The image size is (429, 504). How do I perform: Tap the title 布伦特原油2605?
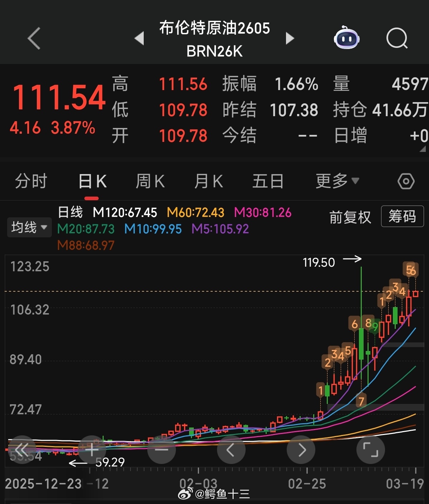[214, 28]
